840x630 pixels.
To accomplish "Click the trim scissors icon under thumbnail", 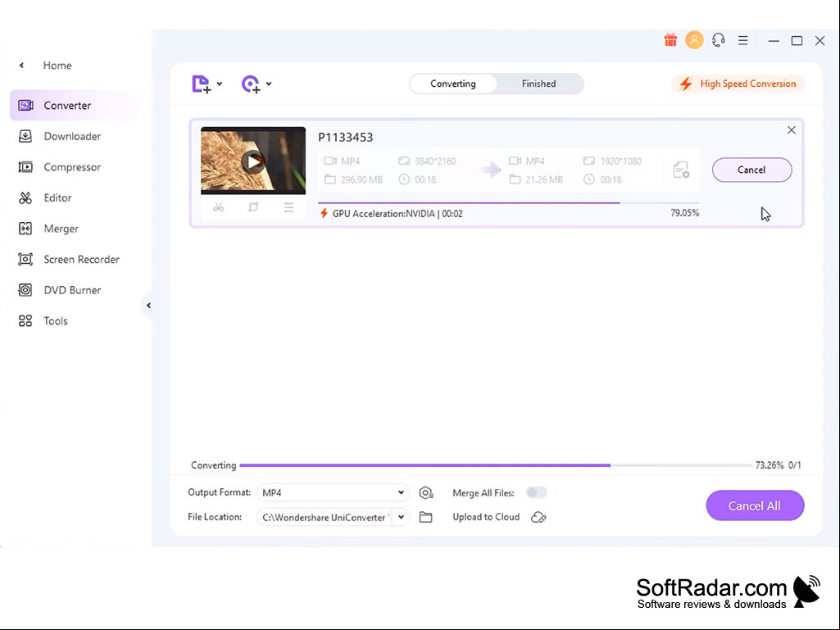I will pyautogui.click(x=219, y=207).
